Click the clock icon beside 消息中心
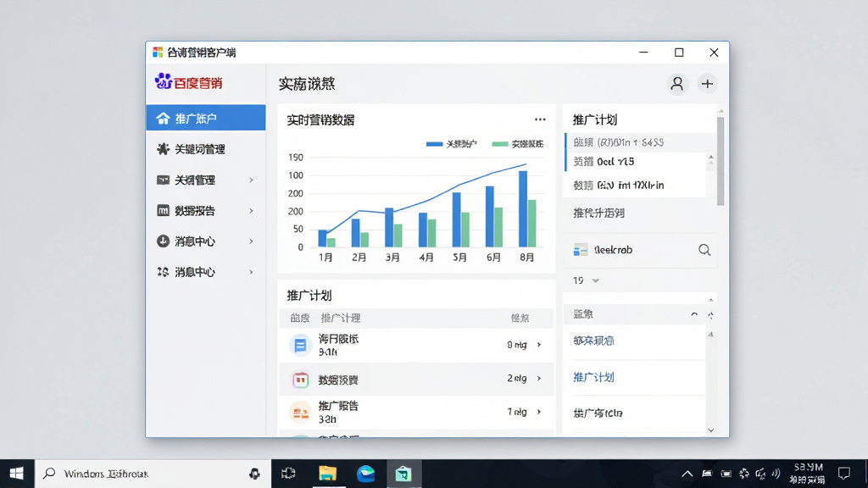 click(163, 241)
